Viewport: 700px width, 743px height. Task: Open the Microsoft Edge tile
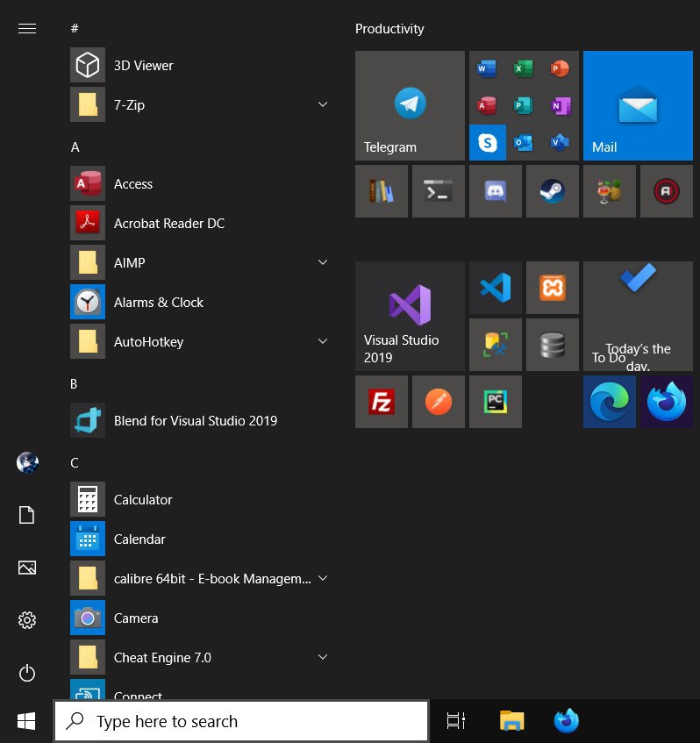(x=609, y=402)
